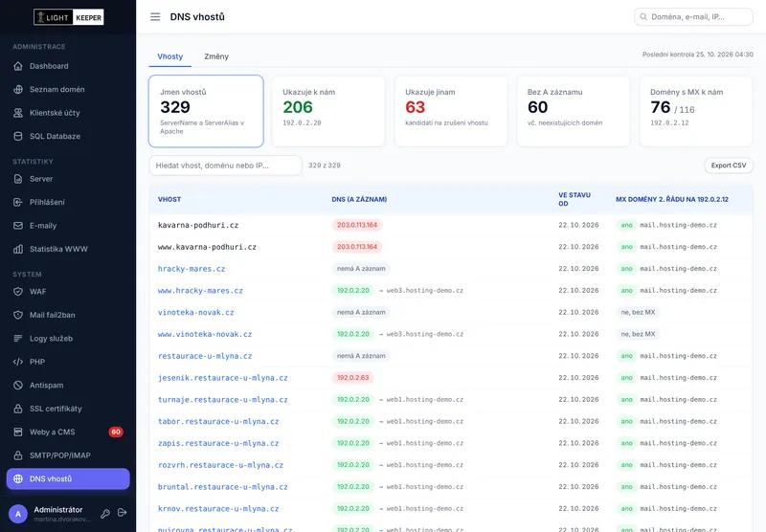Open turnaje.restaurace-u-mlyna.cz link
The height and width of the screenshot is (532, 766).
(223, 400)
